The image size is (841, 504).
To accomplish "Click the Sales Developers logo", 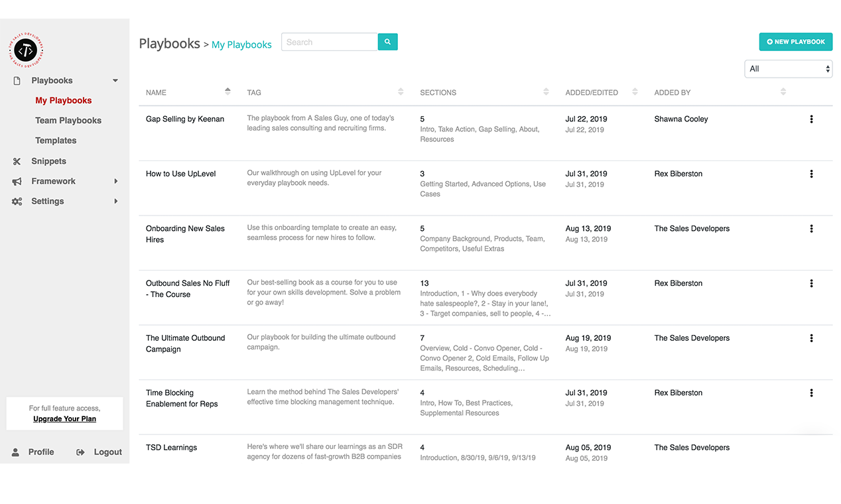I will [x=26, y=50].
